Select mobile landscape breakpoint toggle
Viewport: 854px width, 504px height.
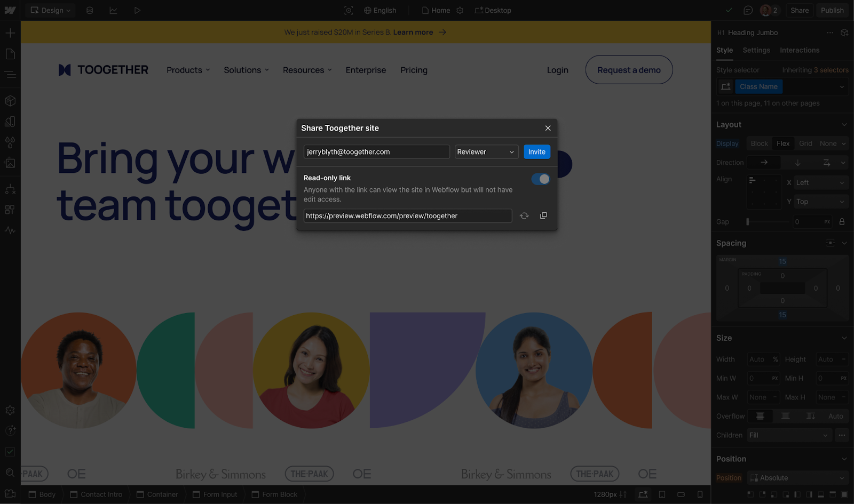tap(681, 494)
